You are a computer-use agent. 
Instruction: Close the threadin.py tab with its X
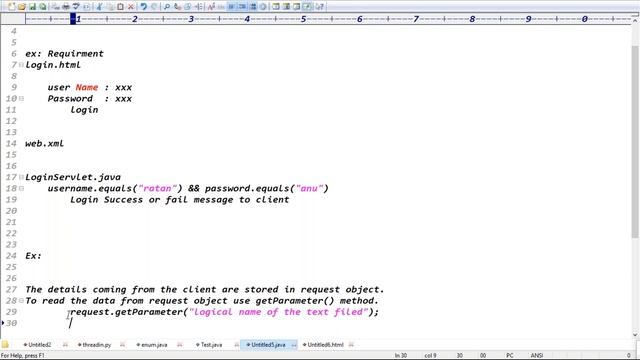pyautogui.click(x=122, y=345)
